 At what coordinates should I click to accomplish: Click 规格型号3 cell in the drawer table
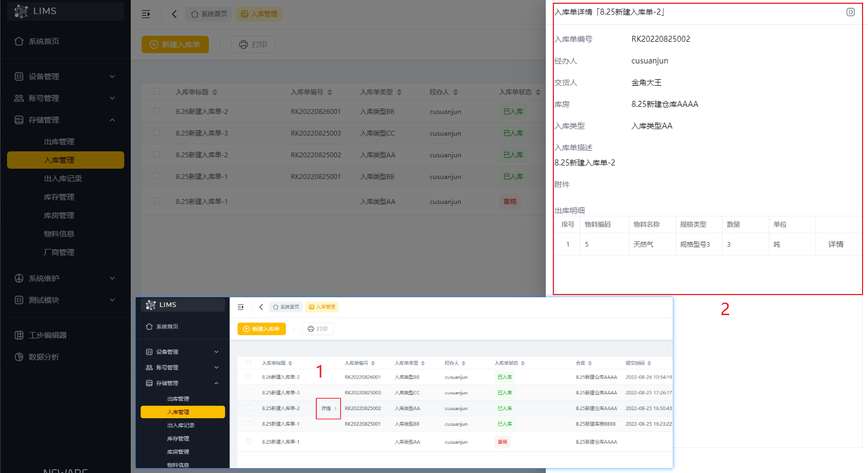point(695,245)
